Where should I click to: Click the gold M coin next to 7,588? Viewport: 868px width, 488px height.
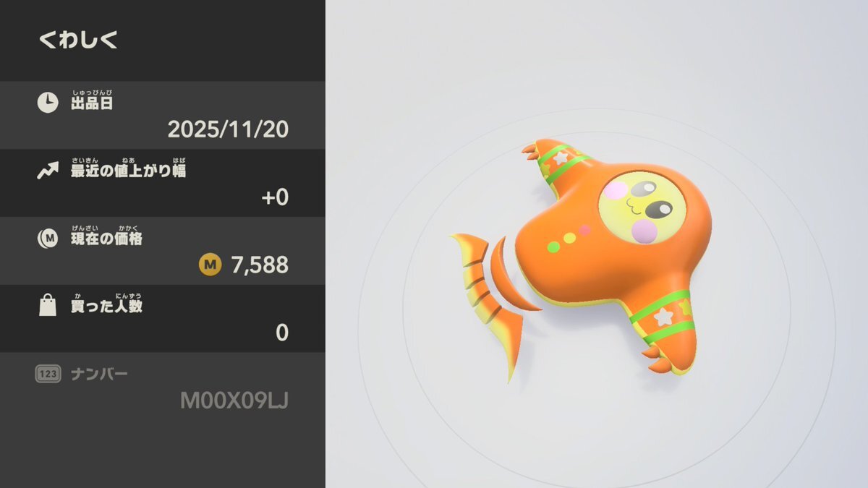coord(210,265)
